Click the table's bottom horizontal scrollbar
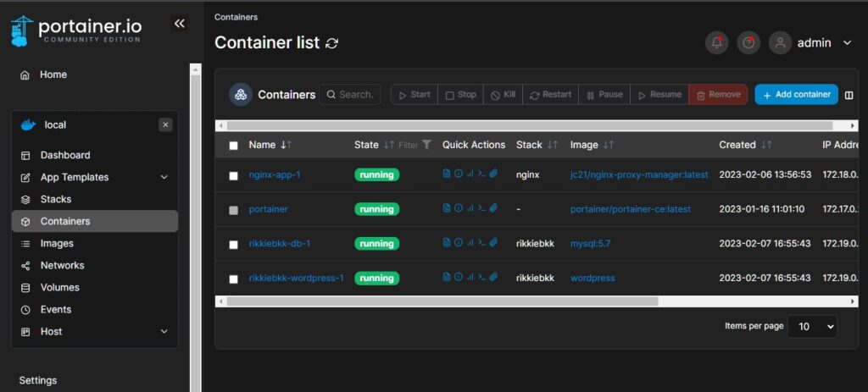Viewport: 868px width, 392px height. point(537,301)
